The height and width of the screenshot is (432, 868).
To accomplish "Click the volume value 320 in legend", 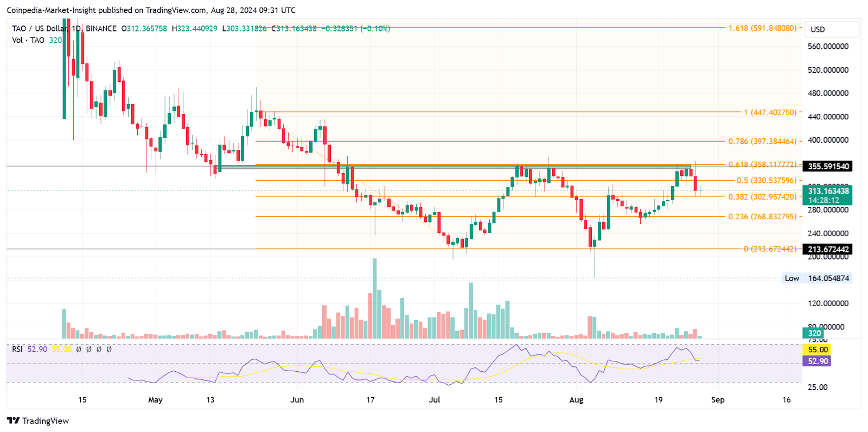I will click(55, 40).
